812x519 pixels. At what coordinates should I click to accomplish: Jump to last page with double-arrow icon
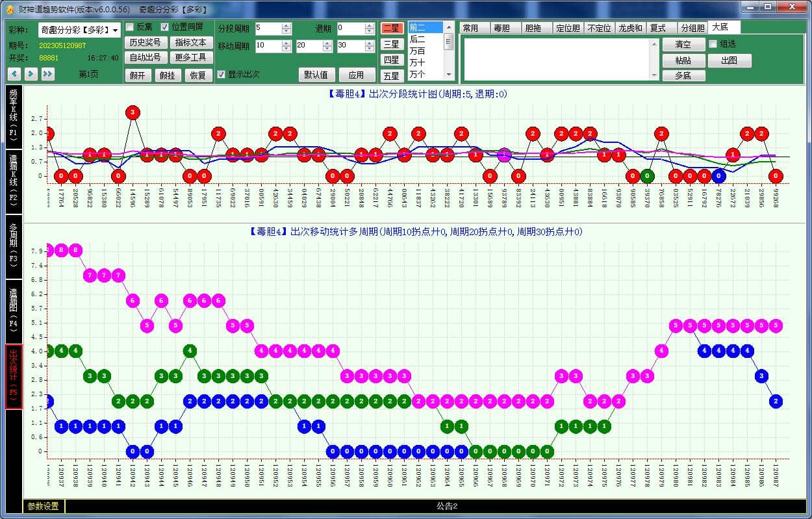[47, 74]
